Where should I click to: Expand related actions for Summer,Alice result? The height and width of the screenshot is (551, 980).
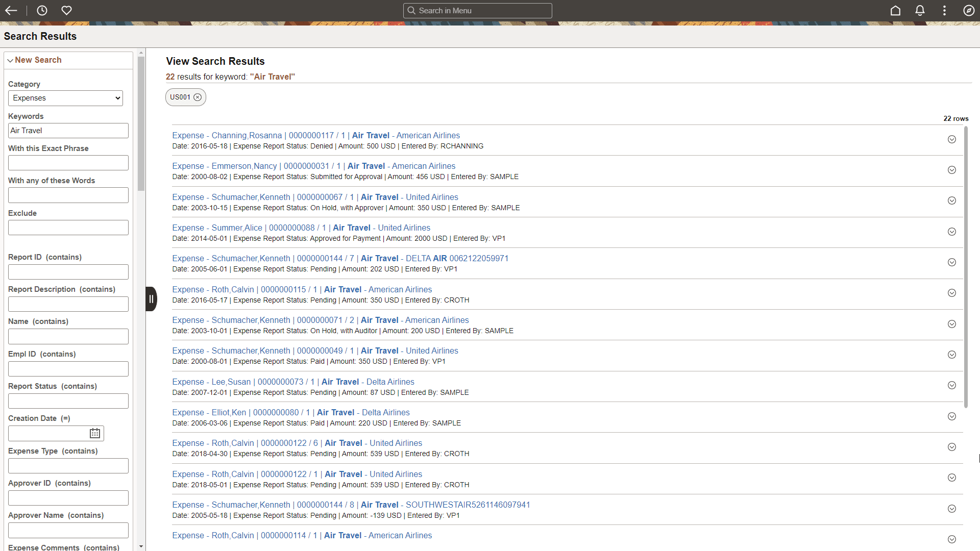951,232
